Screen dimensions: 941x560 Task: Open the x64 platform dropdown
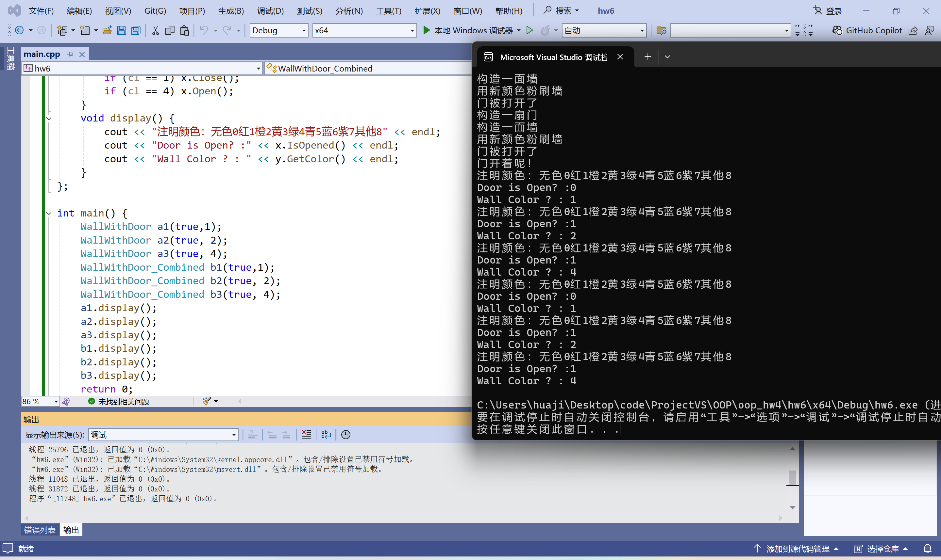[412, 31]
